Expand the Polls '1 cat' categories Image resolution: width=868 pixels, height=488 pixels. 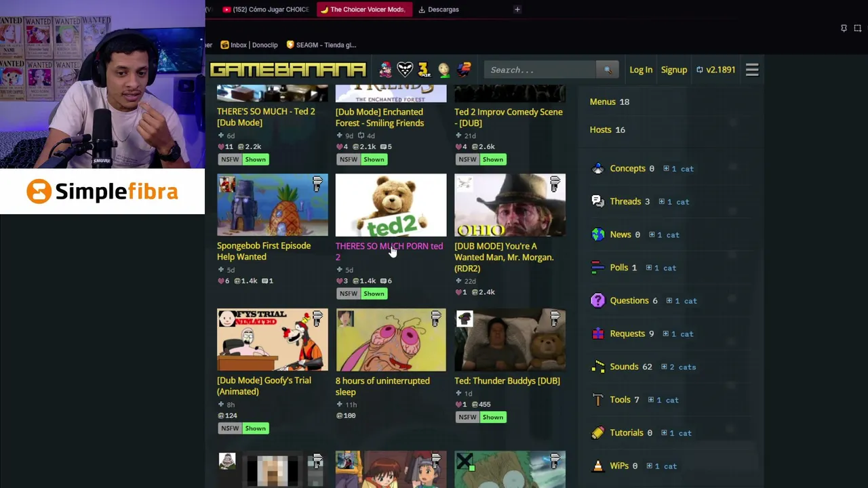coord(661,268)
